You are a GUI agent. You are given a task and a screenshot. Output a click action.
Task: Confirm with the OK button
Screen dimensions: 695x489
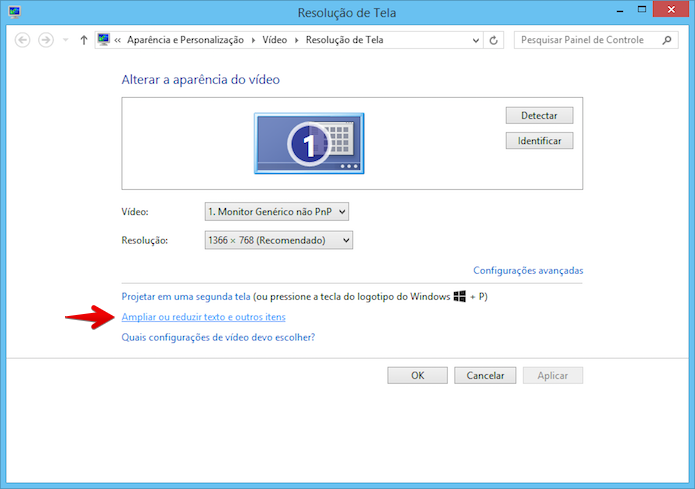pos(418,376)
